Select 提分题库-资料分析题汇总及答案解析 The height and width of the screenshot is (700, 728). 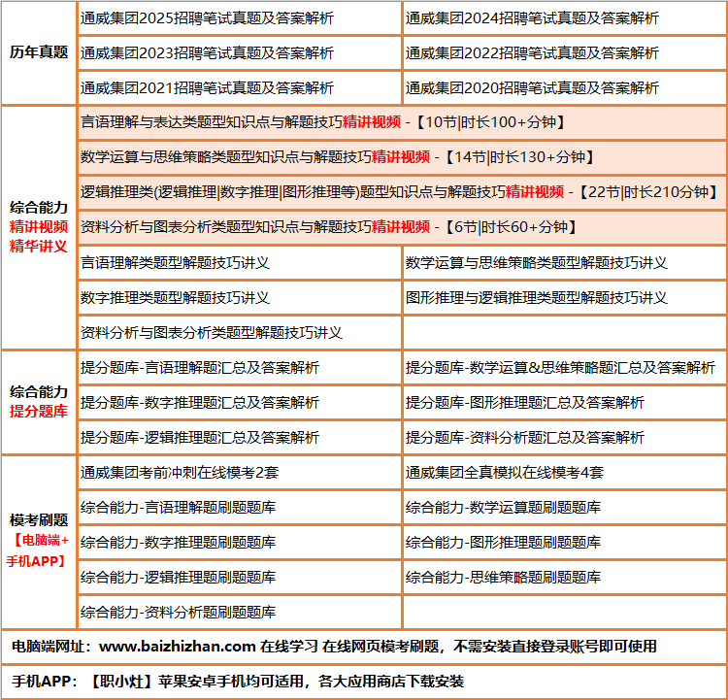coord(565,437)
